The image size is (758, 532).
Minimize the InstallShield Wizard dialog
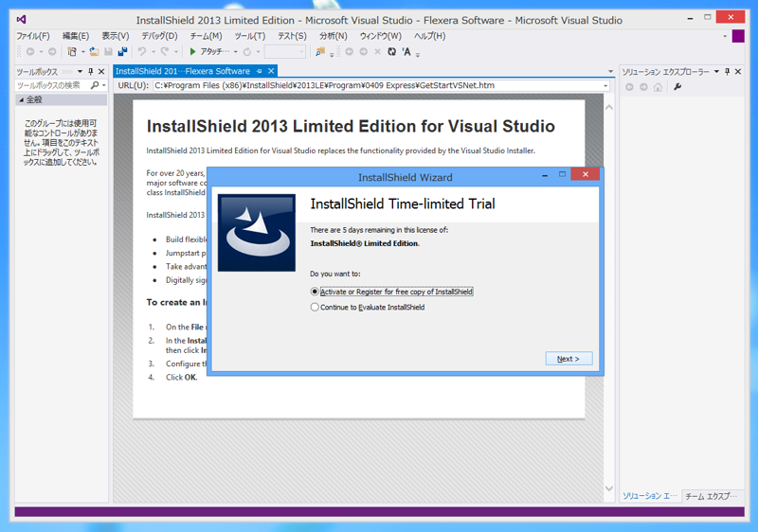point(545,175)
